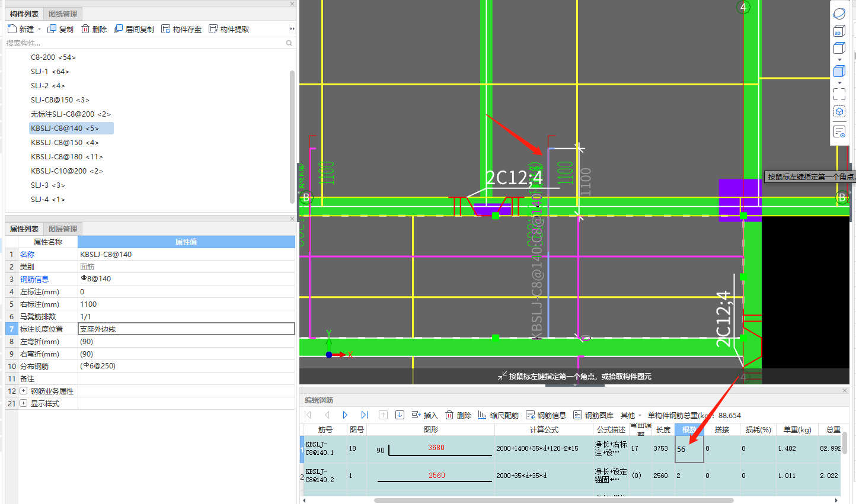Click the 根数 cell showing 56
The image size is (856, 504).
689,449
